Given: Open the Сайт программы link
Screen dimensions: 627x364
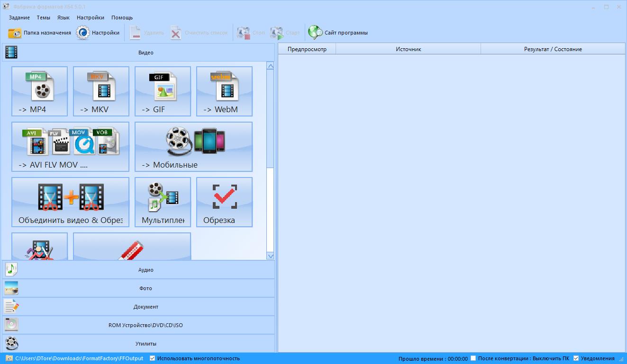Looking at the screenshot, I should tap(338, 33).
